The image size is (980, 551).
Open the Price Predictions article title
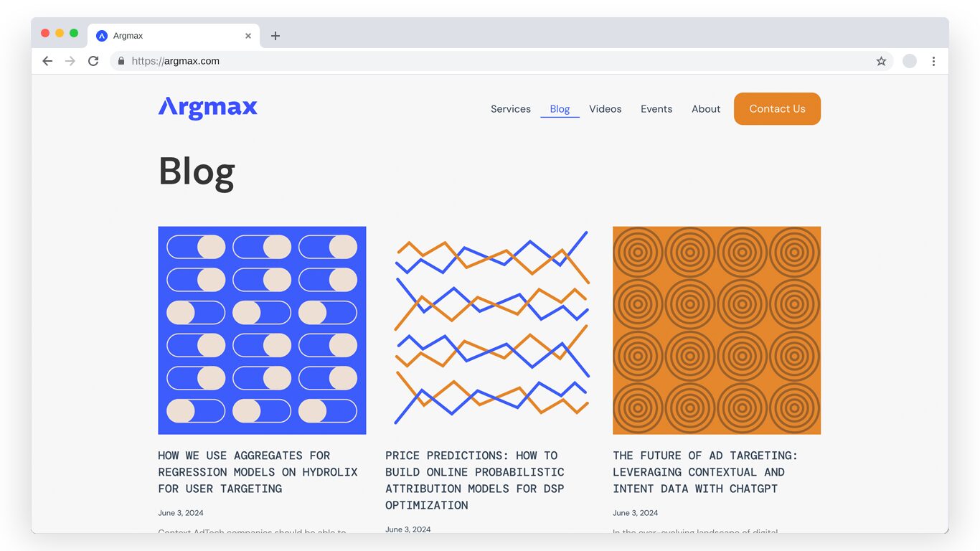(475, 480)
